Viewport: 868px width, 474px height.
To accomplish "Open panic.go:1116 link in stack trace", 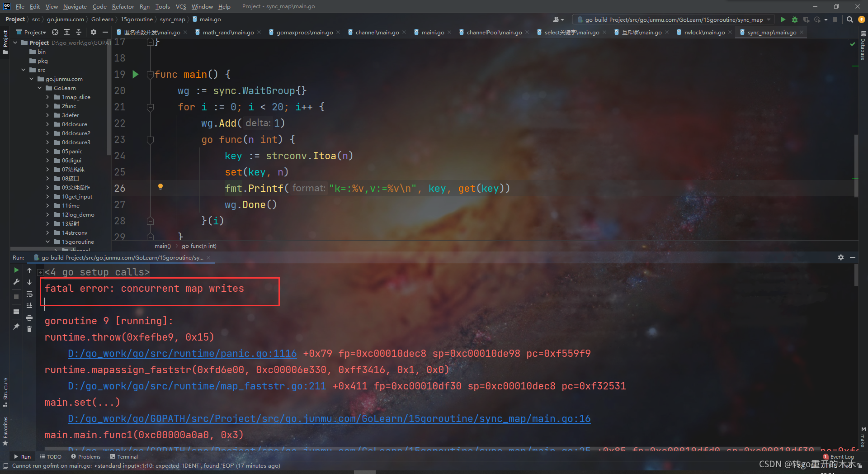I will tap(182, 353).
